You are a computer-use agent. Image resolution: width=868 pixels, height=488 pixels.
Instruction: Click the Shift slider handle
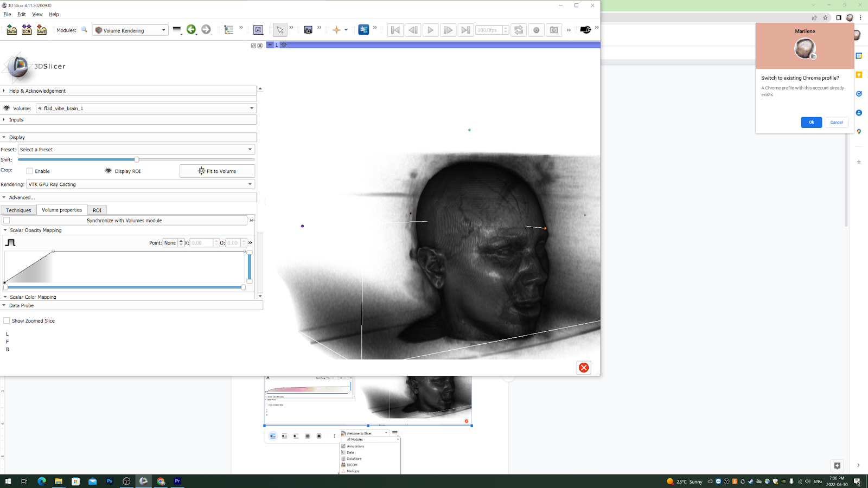(137, 159)
